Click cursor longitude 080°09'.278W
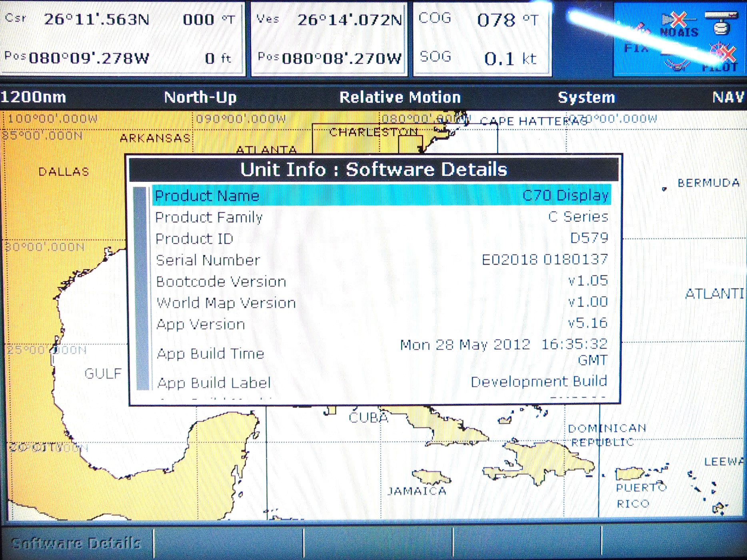Viewport: 747px width, 560px height. coord(89,58)
